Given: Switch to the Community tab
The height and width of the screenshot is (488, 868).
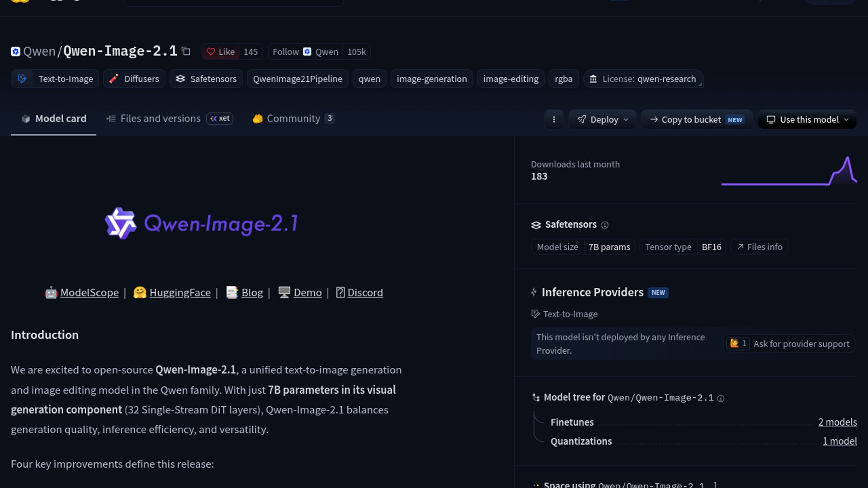Looking at the screenshot, I should coord(293,119).
